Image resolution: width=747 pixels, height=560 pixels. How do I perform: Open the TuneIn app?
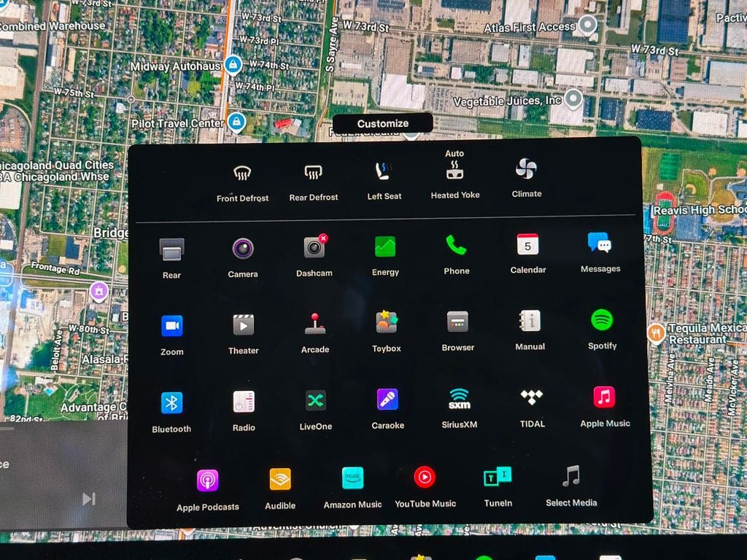tap(498, 476)
